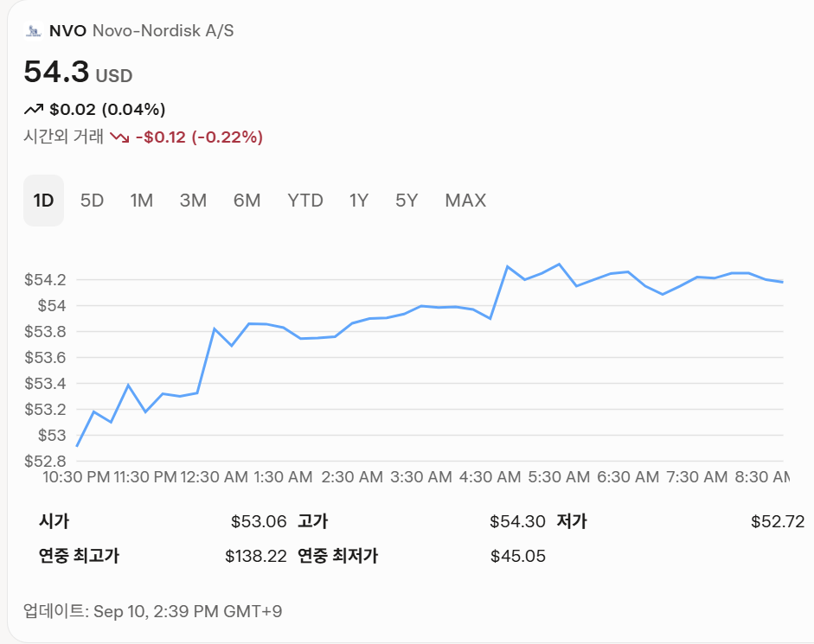This screenshot has width=814, height=644.
Task: Select the YTD chart range
Action: [x=305, y=201]
